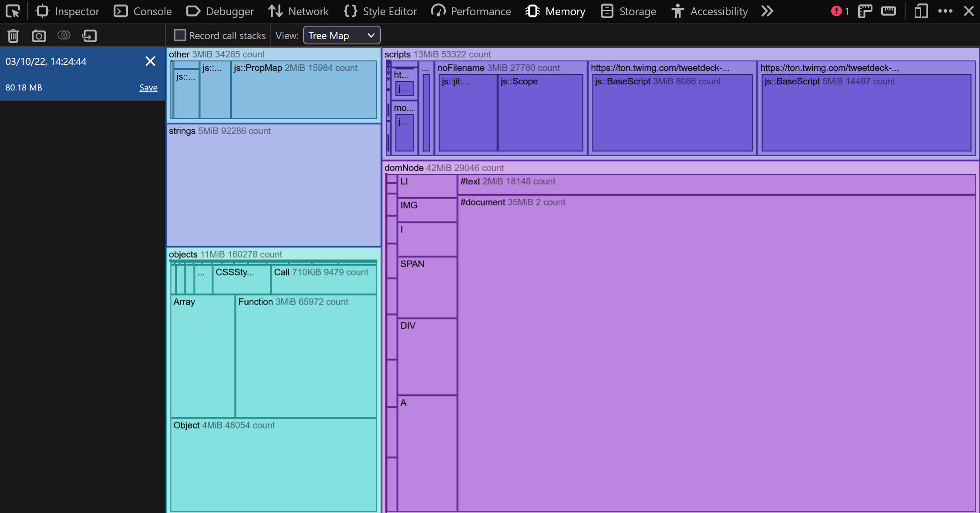Take a new memory snapshot with camera icon
This screenshot has height=513, width=980.
[39, 36]
